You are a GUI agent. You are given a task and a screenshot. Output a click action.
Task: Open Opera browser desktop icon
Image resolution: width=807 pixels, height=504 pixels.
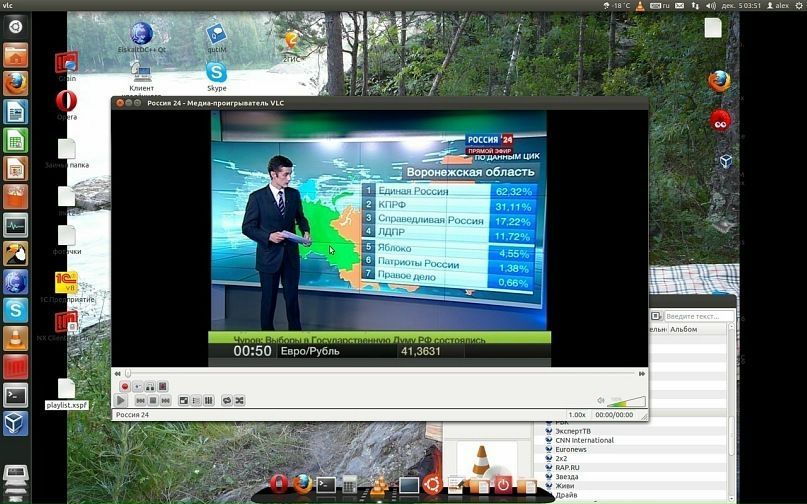coord(66,102)
